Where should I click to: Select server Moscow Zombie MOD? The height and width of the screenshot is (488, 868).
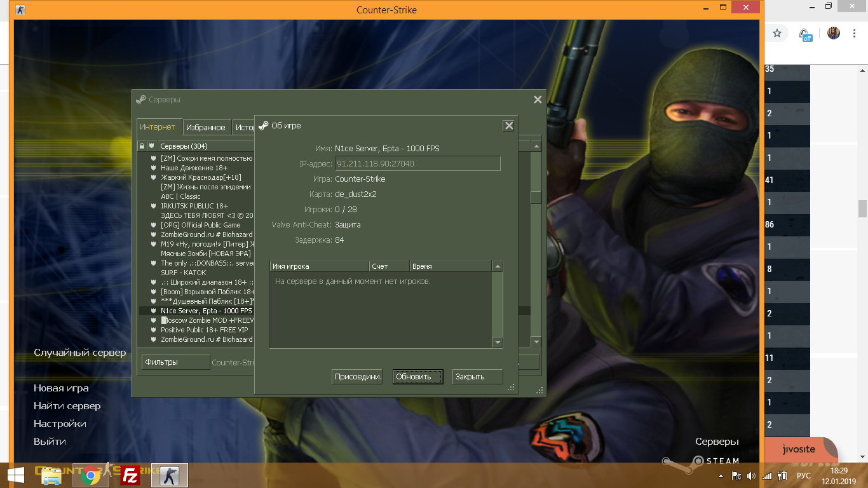(x=207, y=320)
